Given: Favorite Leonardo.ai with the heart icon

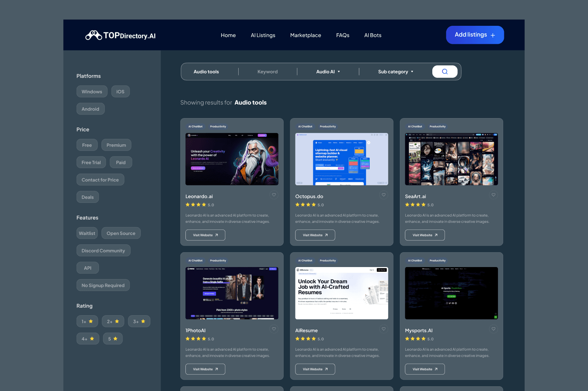Looking at the screenshot, I should pos(274,195).
